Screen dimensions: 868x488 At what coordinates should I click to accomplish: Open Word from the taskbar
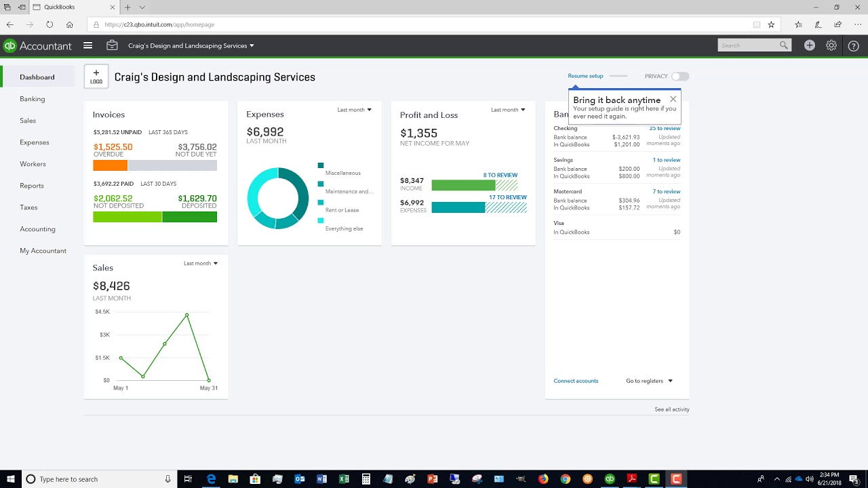[321, 479]
